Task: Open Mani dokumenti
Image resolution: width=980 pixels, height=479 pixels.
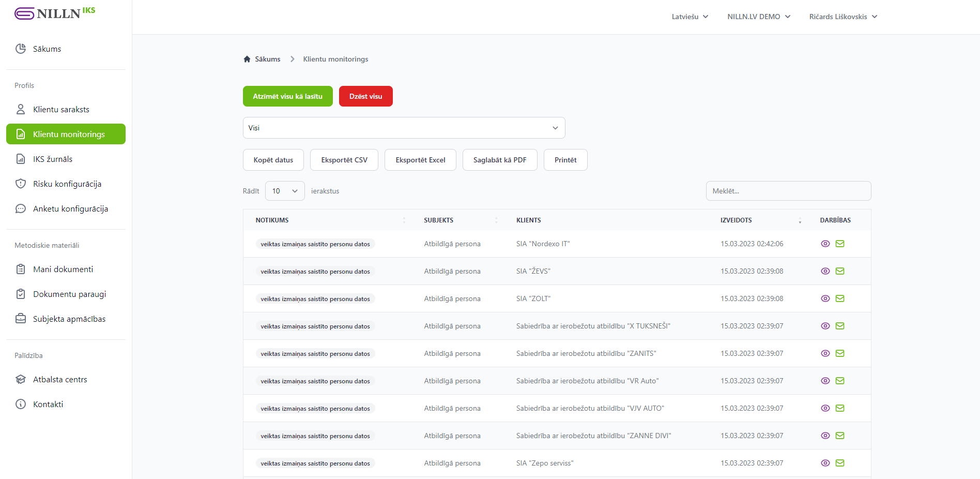Action: pos(66,269)
